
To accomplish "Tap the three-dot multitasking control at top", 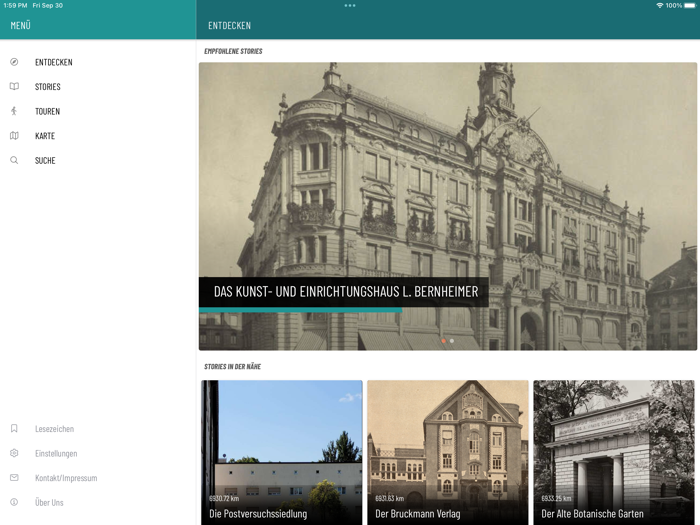I will [350, 5].
